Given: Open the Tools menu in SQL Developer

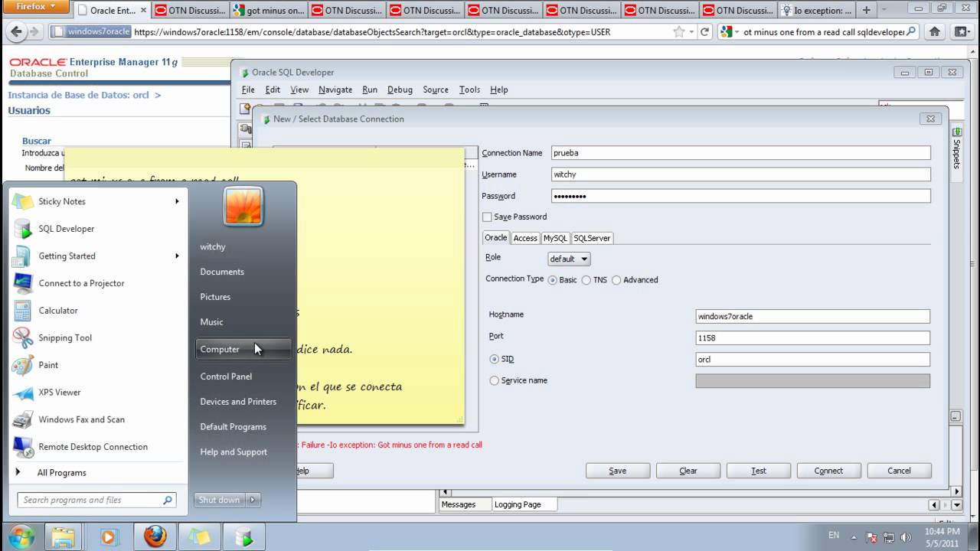Looking at the screenshot, I should 469,90.
